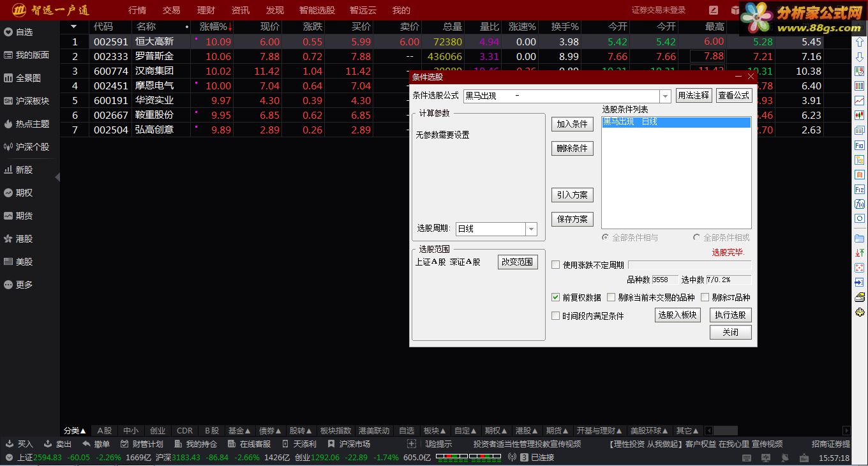Open the 选股周期 日线 dropdown
868x466 pixels.
pos(531,229)
